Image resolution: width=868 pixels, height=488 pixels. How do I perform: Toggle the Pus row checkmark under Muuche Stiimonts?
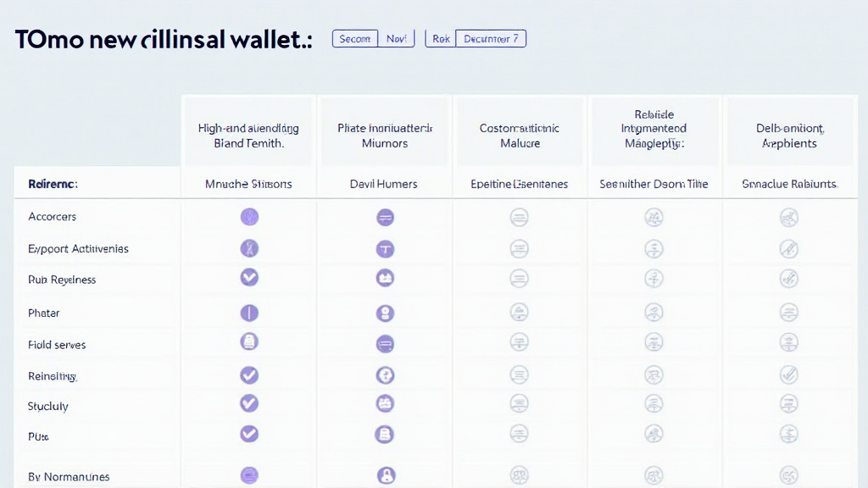(249, 434)
